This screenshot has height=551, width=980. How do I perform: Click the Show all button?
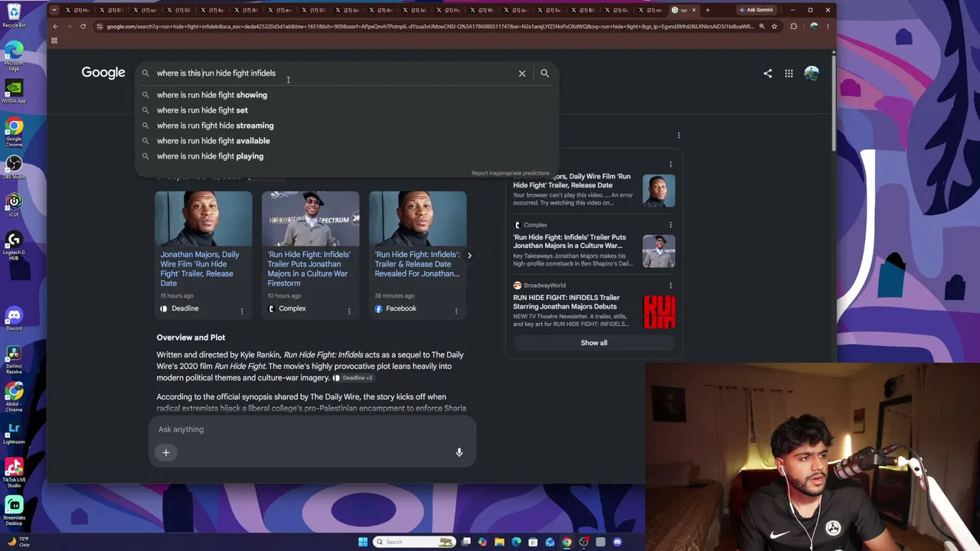point(593,343)
